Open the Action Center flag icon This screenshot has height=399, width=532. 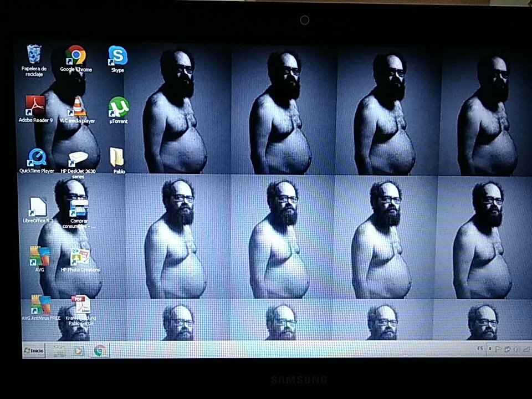coord(498,349)
